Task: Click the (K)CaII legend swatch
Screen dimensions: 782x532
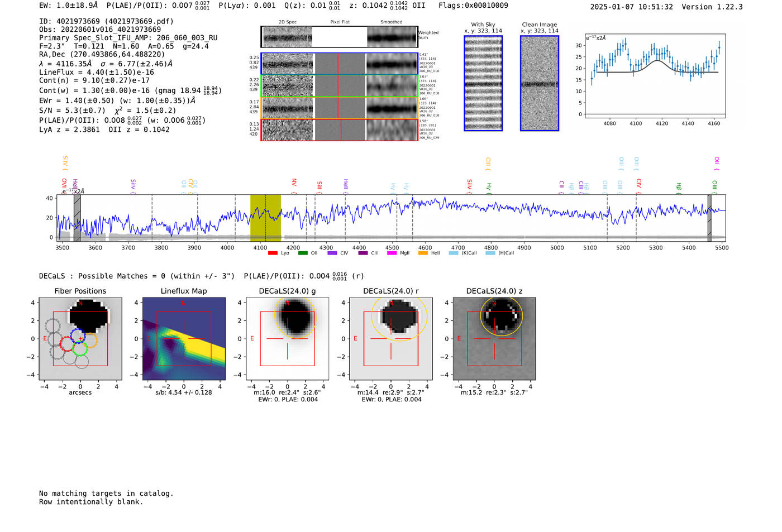Action: pyautogui.click(x=454, y=253)
